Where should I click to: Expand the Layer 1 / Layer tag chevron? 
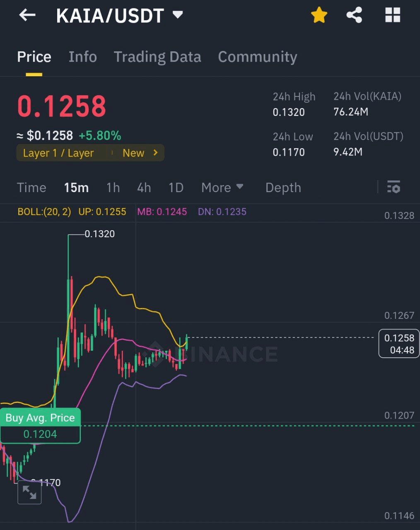156,153
